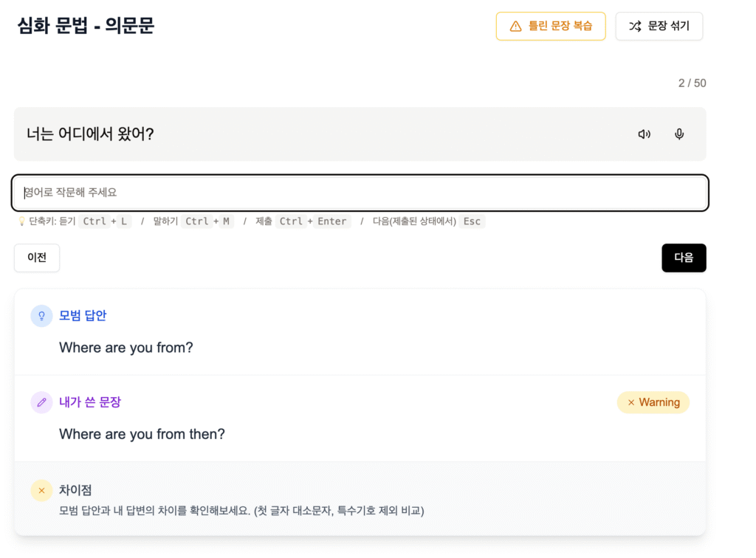The image size is (756, 558).
Task: Click the Esc shortcut key hint
Action: [x=472, y=221]
